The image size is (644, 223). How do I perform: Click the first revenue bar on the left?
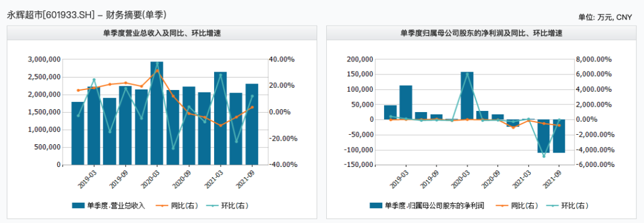[78, 134]
